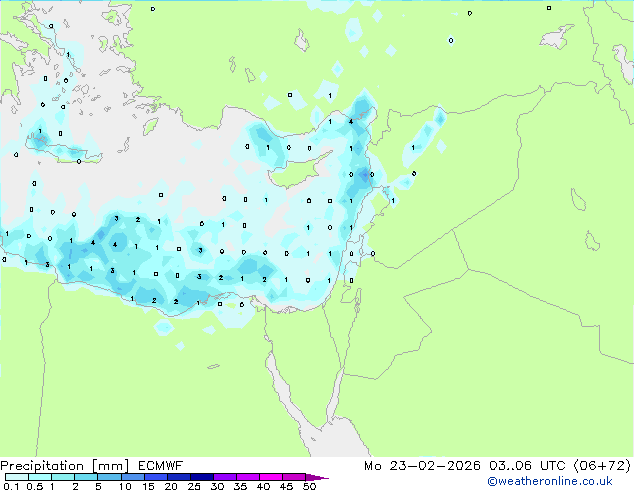This screenshot has height=490, width=634.
Task: Select the 40–45 mm legend color swatch
Action: pyautogui.click(x=271, y=477)
